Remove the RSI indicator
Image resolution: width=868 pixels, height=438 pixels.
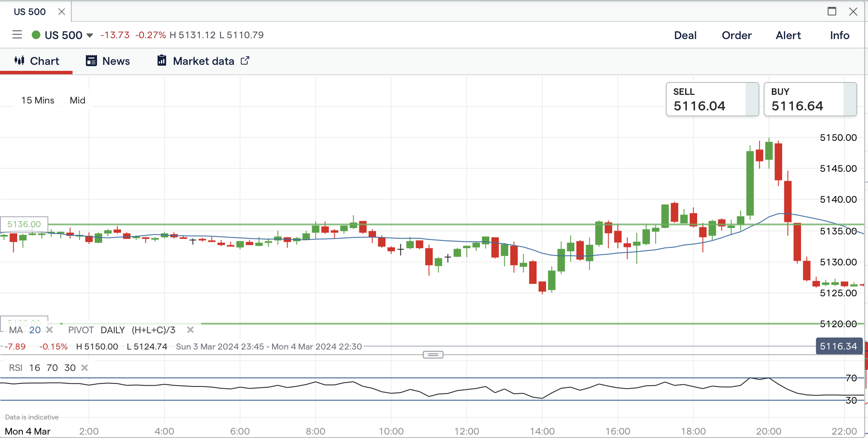pos(85,368)
